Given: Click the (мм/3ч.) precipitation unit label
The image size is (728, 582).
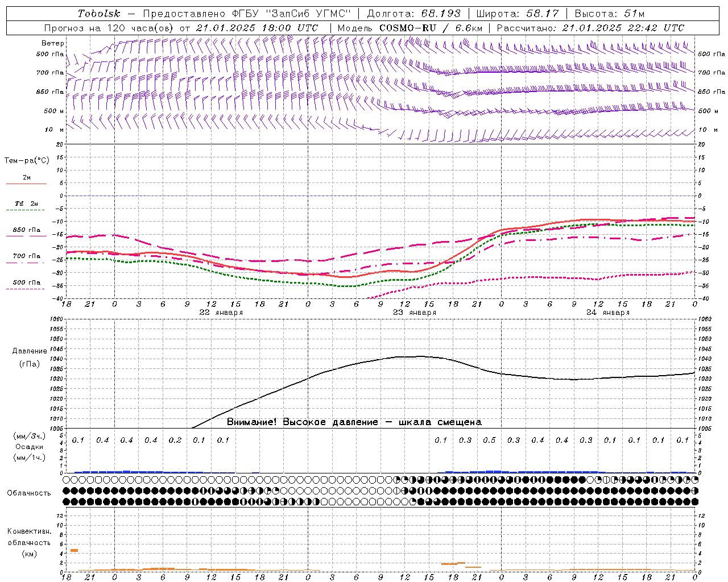Looking at the screenshot, I should click(29, 436).
